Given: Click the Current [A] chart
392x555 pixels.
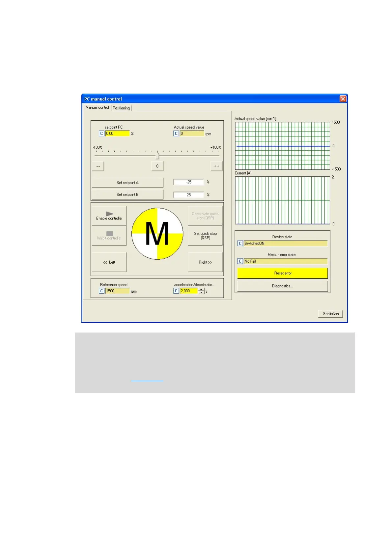Looking at the screenshot, I should [x=282, y=200].
